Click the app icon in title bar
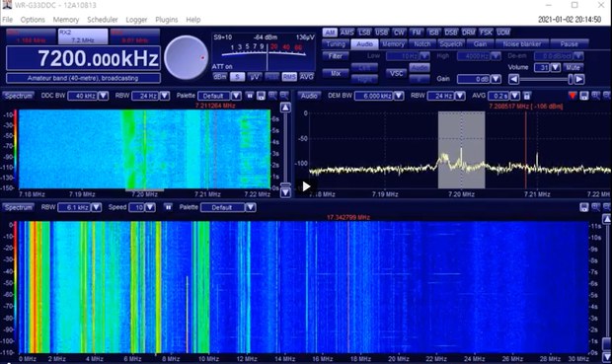This screenshot has height=364, width=612. click(7, 5)
